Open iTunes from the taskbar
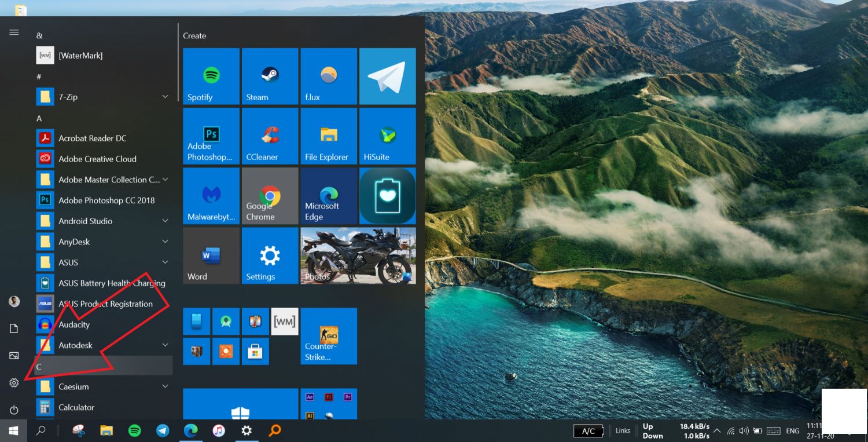This screenshot has height=442, width=868. click(219, 431)
